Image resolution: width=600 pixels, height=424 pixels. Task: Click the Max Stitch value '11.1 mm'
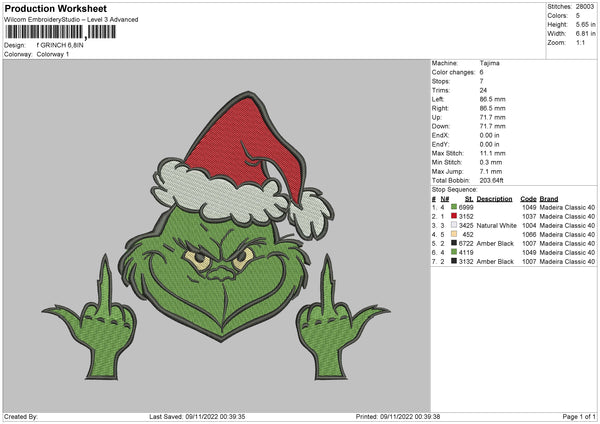pyautogui.click(x=492, y=153)
